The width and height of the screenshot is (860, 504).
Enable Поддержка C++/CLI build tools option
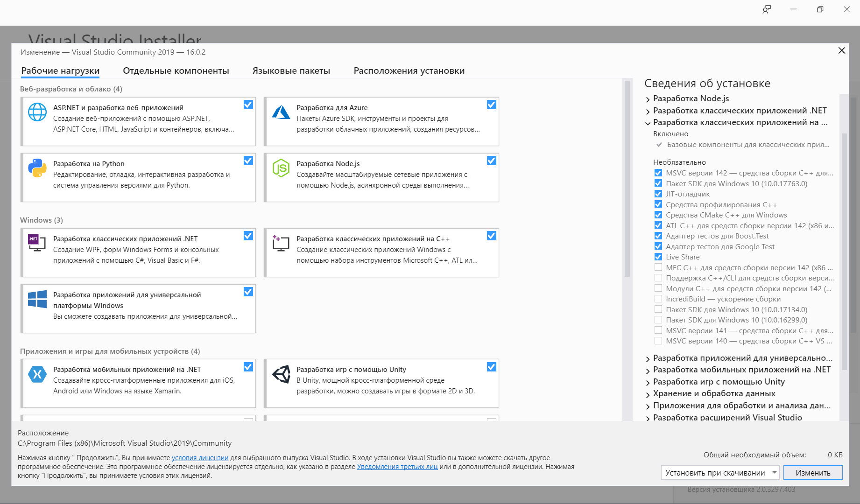click(658, 278)
